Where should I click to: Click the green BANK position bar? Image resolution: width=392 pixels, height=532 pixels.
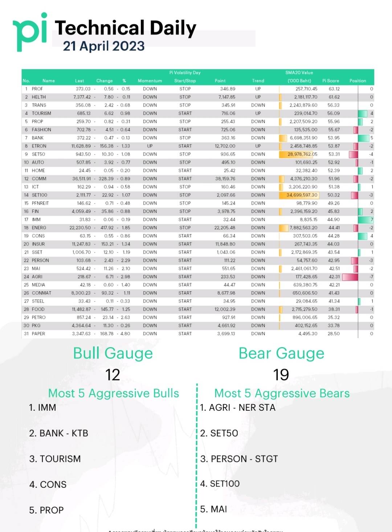pos(364,138)
